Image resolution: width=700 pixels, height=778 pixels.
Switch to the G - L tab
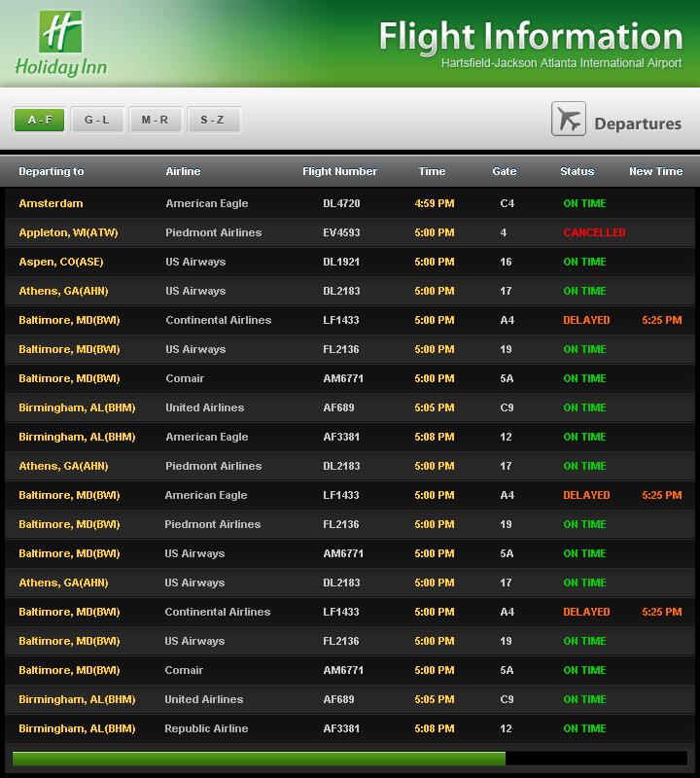point(97,120)
